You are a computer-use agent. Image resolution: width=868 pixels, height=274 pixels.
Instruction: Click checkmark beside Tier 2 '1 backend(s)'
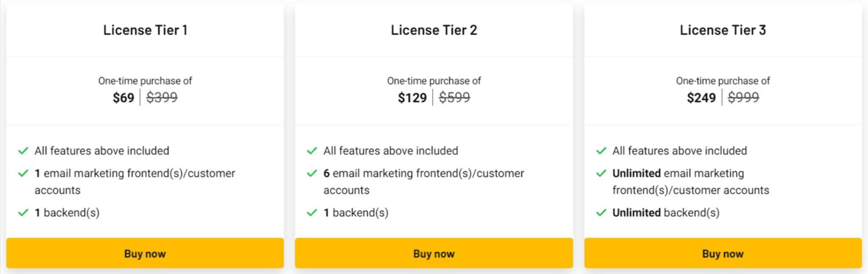pyautogui.click(x=312, y=213)
